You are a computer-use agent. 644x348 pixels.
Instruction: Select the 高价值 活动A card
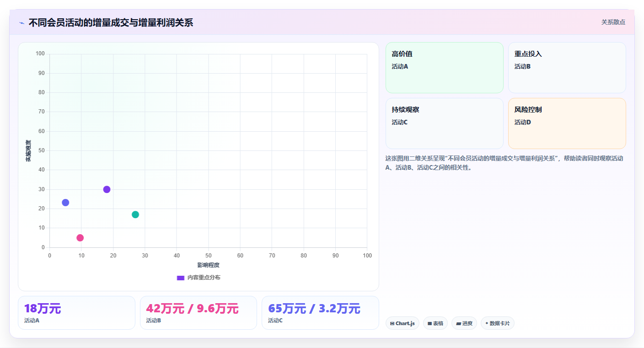(444, 68)
